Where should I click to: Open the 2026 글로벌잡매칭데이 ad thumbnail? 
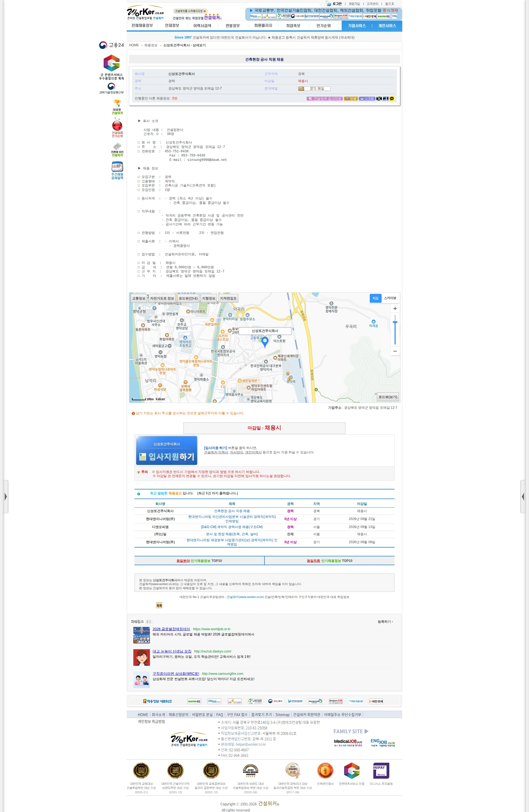(142, 635)
